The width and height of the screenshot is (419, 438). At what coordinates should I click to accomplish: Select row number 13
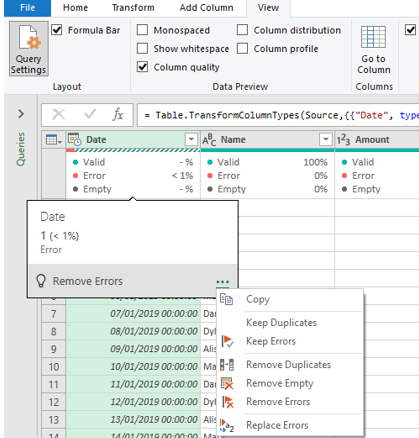pyautogui.click(x=54, y=420)
